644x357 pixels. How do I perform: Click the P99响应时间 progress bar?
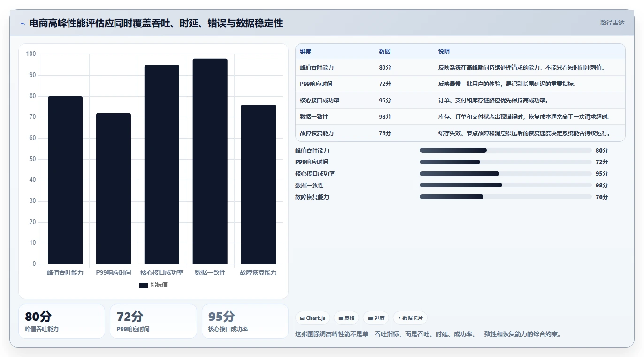pyautogui.click(x=506, y=162)
